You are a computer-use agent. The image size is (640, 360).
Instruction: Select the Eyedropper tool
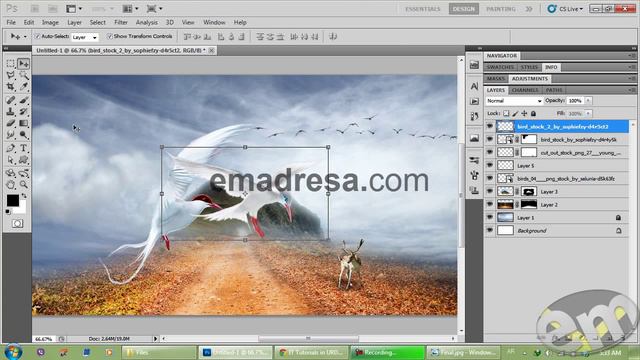[x=24, y=87]
